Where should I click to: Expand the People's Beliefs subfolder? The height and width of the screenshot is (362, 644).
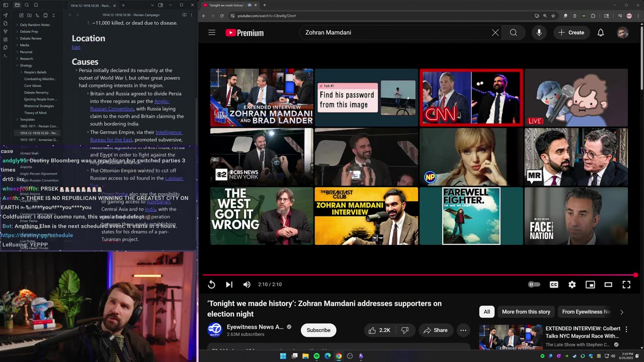pyautogui.click(x=35, y=72)
